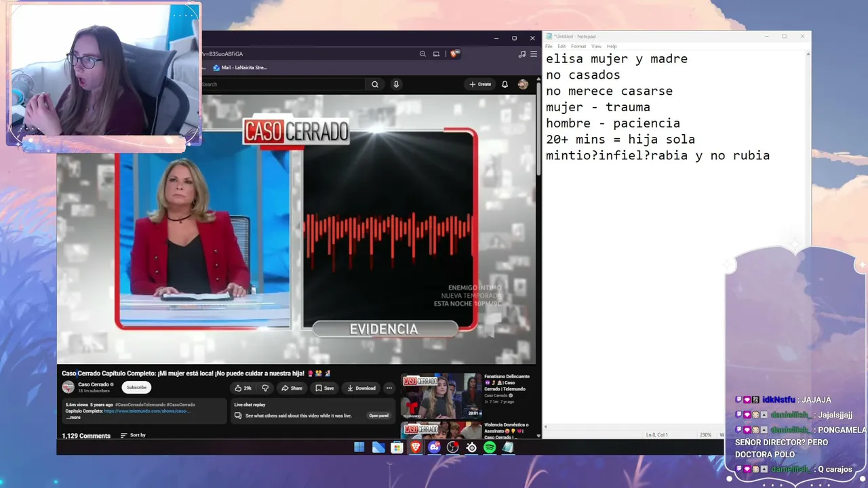This screenshot has width=868, height=488.
Task: Open the telemundo.com link in the description
Action: point(147,411)
